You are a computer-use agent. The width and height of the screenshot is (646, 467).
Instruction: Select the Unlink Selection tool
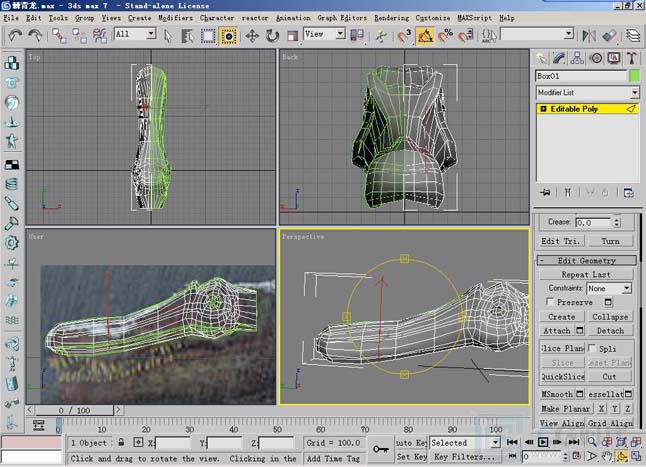pyautogui.click(x=79, y=36)
